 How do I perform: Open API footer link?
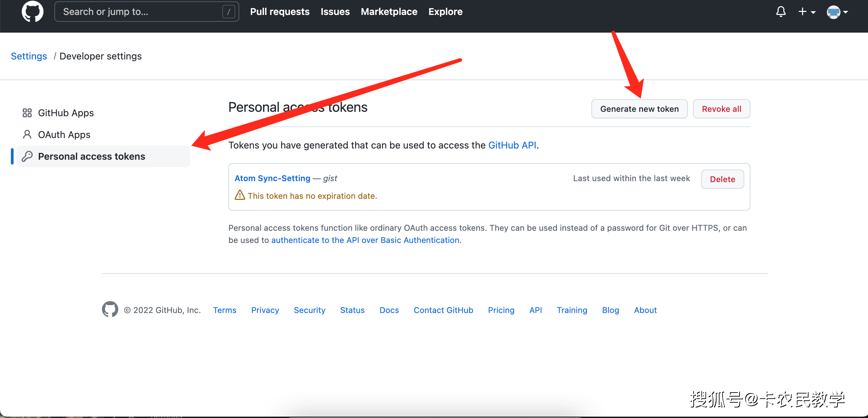(x=536, y=310)
